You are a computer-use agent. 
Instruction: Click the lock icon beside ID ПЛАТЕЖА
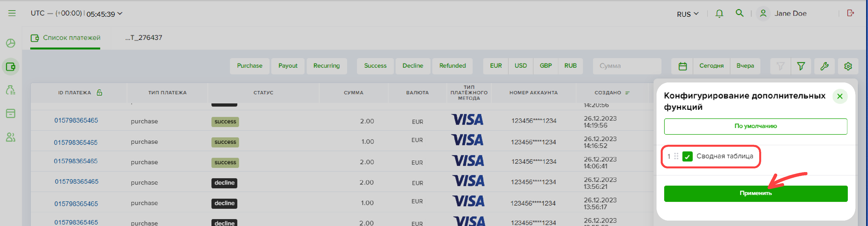click(99, 92)
